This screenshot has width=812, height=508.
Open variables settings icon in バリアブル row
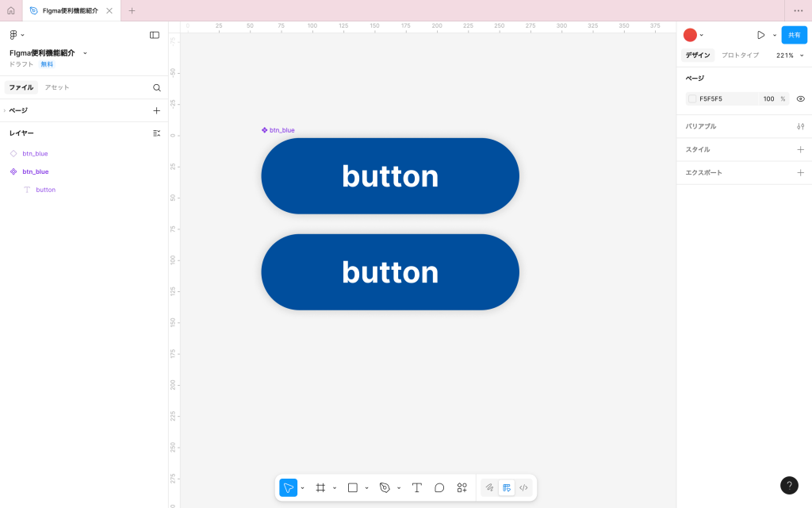point(800,126)
